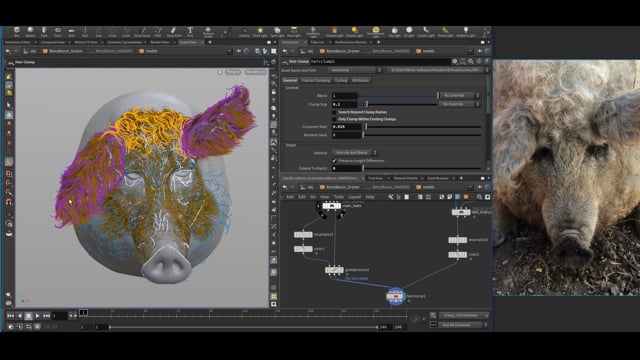Open network editor Help menu
Image resolution: width=640 pixels, height=360 pixels.
pyautogui.click(x=370, y=197)
